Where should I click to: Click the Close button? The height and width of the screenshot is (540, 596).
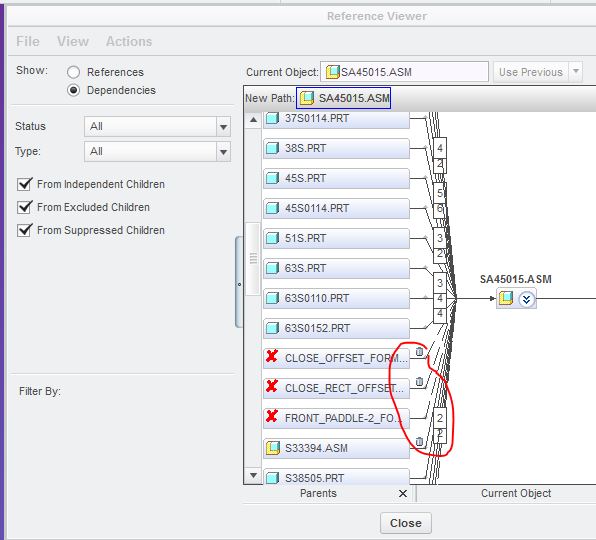[406, 523]
